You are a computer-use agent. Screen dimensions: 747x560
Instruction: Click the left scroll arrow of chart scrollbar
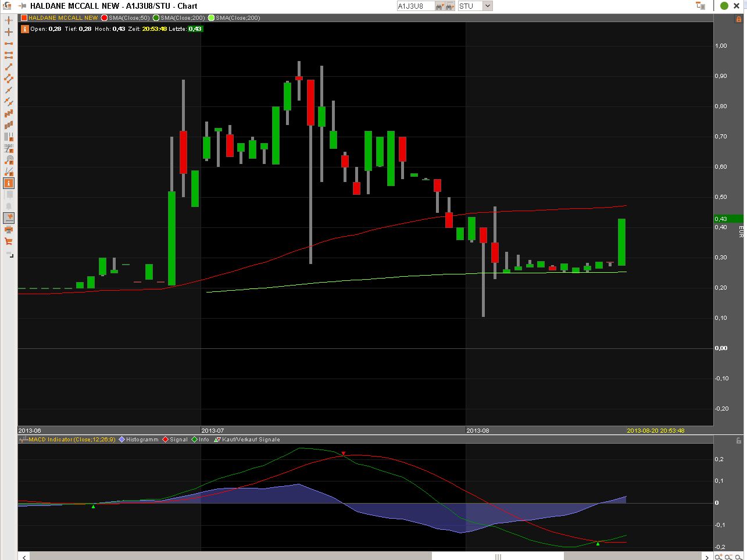pyautogui.click(x=24, y=557)
